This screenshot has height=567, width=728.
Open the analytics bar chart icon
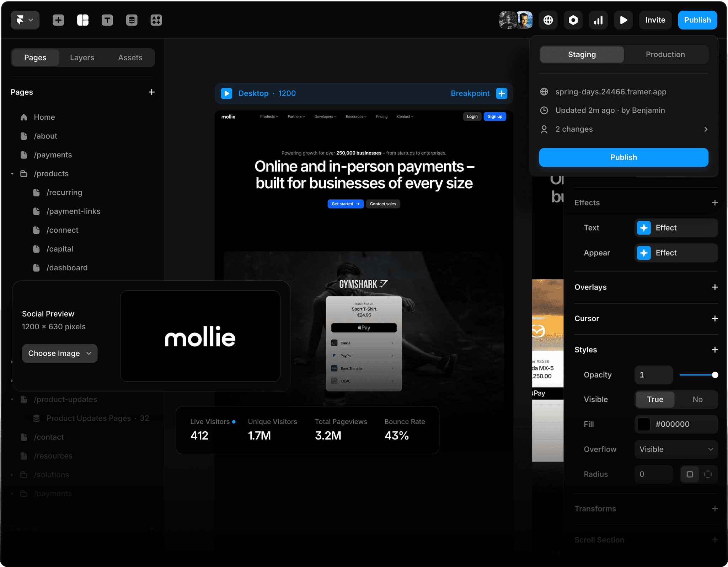click(x=598, y=20)
